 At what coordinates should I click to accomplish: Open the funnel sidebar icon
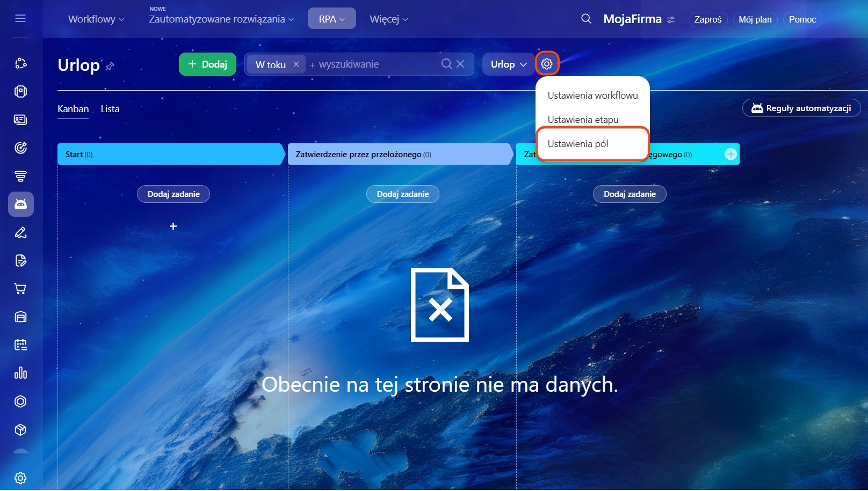20,176
